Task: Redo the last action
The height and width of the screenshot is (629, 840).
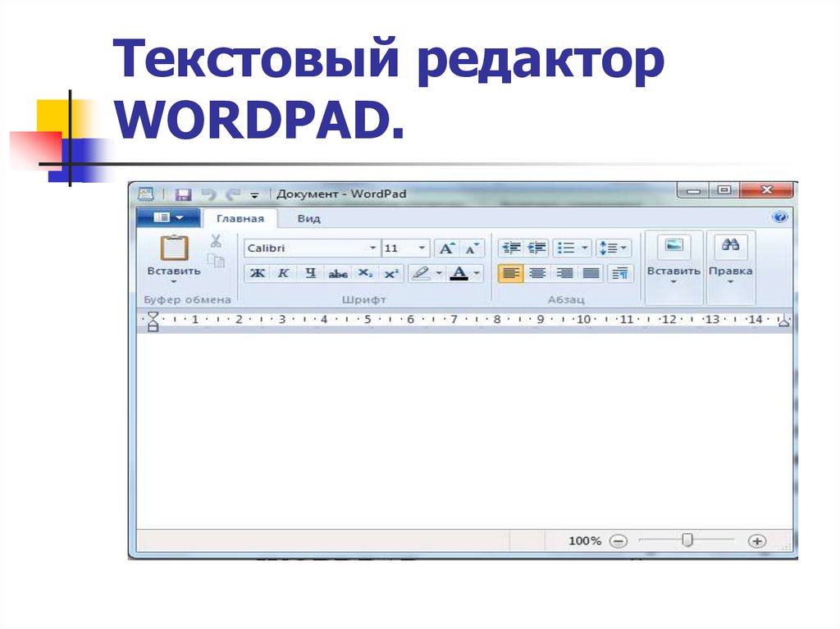Action: (x=233, y=194)
